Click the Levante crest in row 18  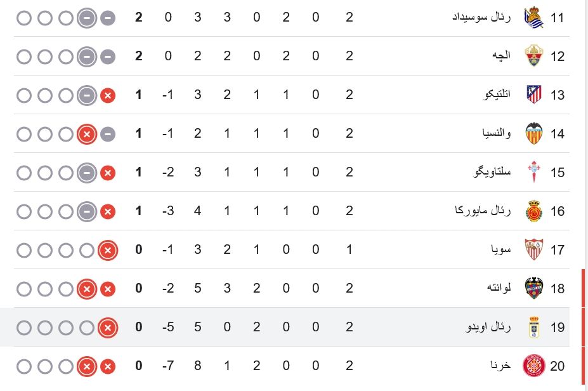[533, 288]
